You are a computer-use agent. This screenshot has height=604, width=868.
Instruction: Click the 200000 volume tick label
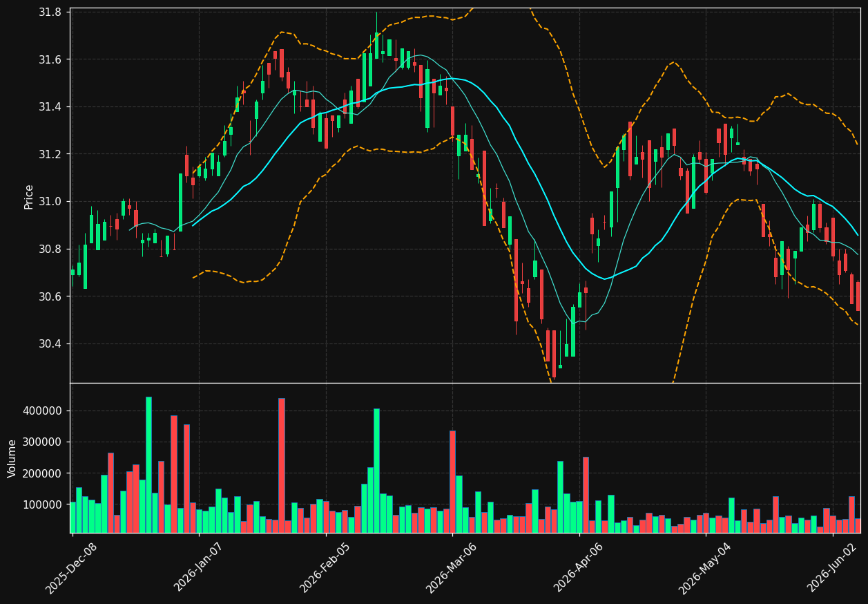tap(43, 474)
